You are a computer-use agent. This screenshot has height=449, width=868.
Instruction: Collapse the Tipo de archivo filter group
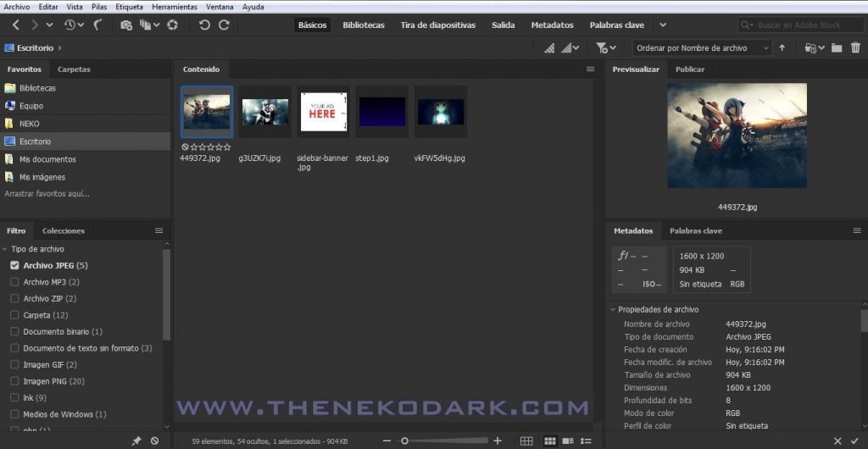pos(5,249)
